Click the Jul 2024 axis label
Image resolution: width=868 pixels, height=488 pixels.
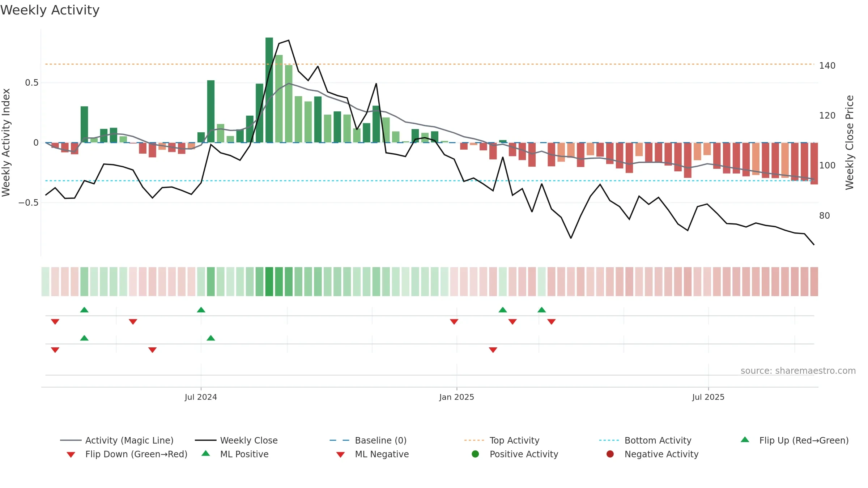(x=201, y=397)
